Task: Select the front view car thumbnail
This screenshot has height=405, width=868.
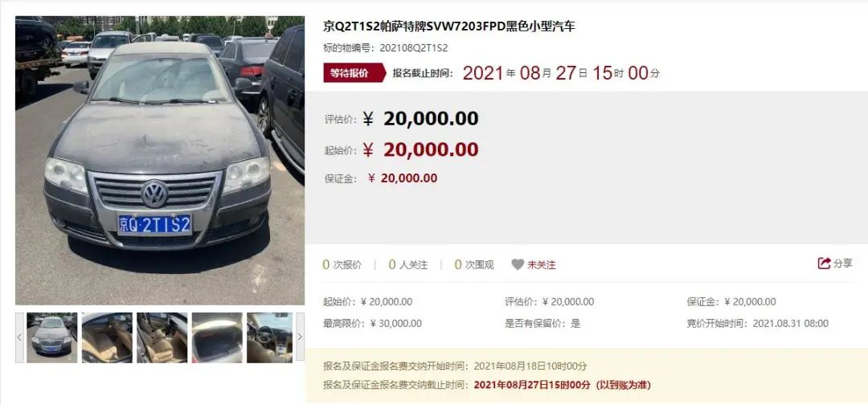Action: (52, 337)
